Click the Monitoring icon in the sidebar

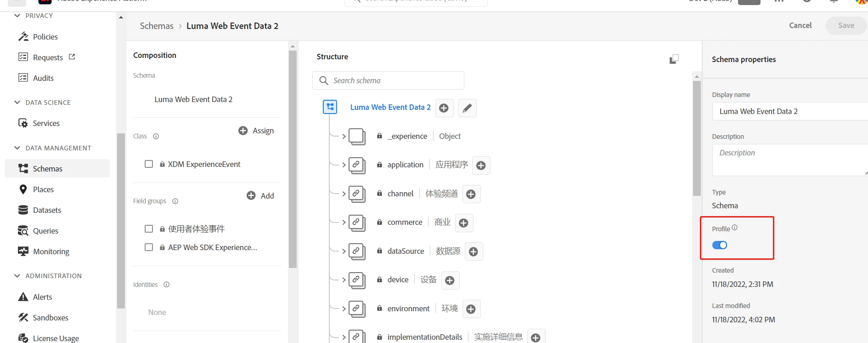point(23,252)
